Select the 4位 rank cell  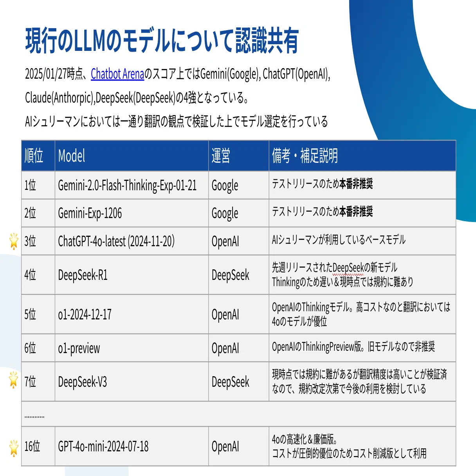point(38,275)
